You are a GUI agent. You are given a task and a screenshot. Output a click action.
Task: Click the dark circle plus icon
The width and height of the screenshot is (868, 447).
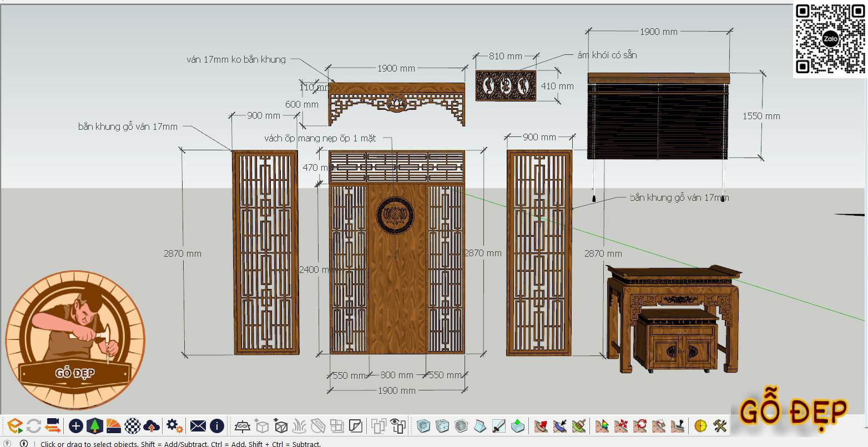coord(76,426)
